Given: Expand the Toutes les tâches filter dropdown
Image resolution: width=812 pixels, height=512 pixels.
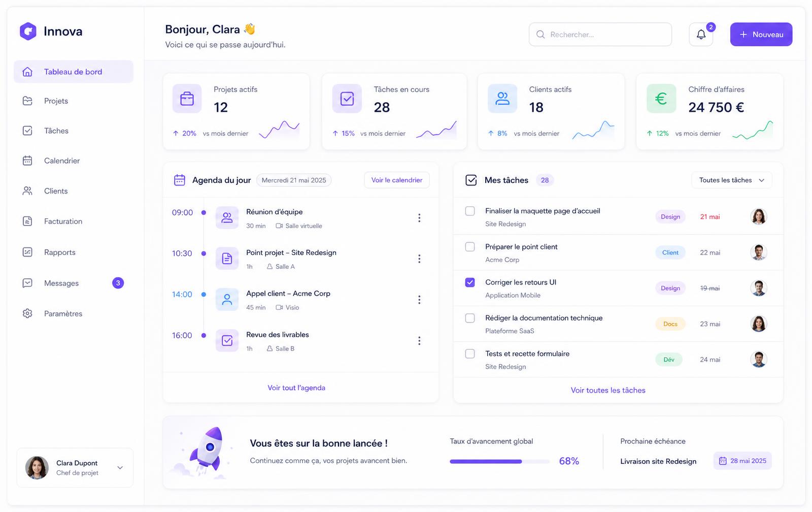Looking at the screenshot, I should (x=732, y=180).
